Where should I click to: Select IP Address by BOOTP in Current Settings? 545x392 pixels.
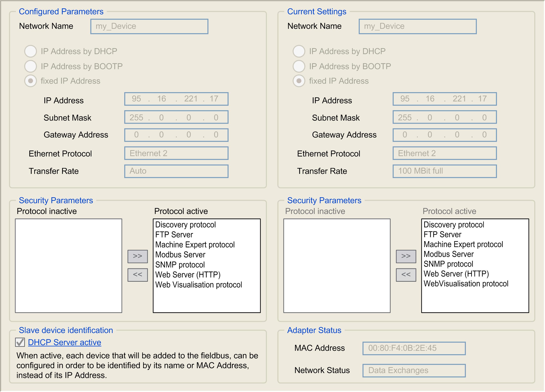click(x=299, y=67)
